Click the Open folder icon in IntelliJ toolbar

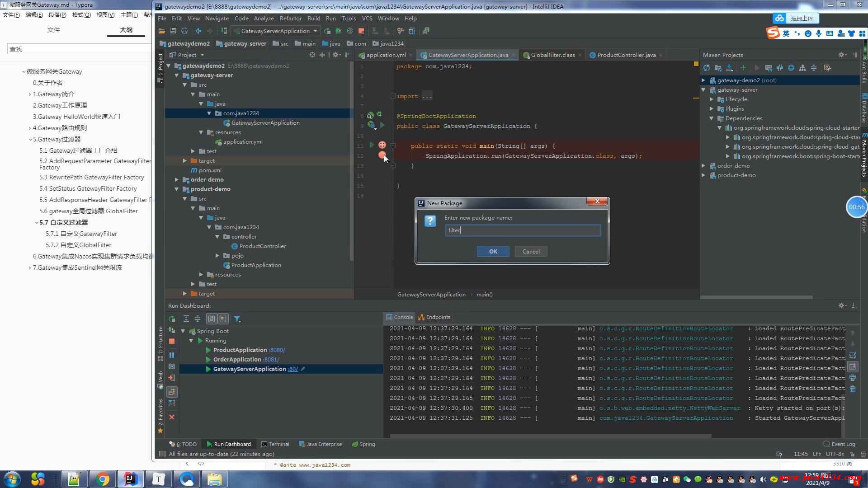(161, 31)
